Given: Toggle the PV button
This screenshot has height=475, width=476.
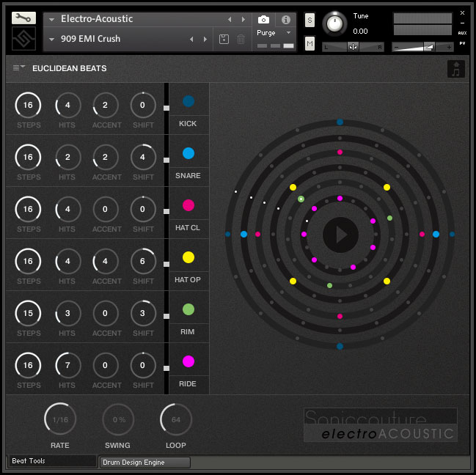Looking at the screenshot, I should [x=462, y=43].
